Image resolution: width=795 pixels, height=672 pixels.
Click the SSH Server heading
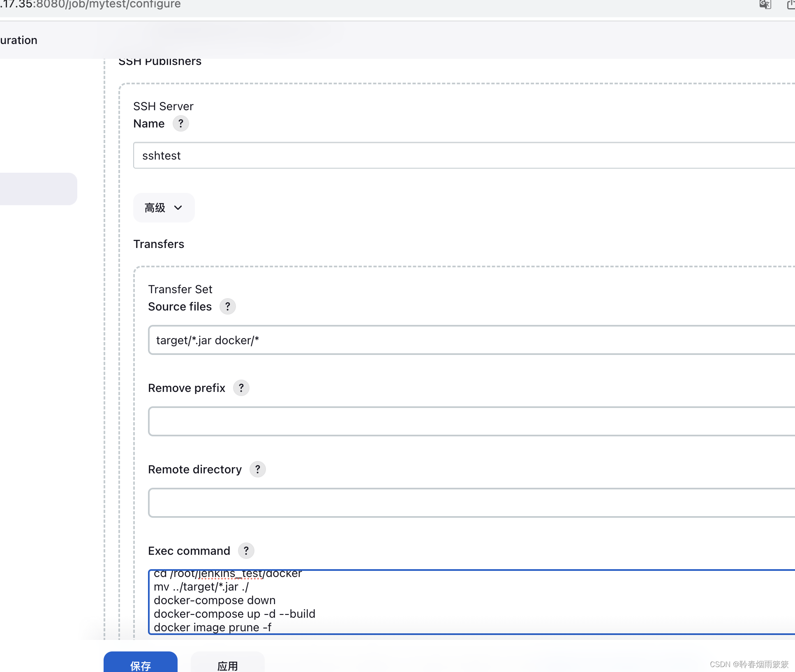pyautogui.click(x=163, y=107)
